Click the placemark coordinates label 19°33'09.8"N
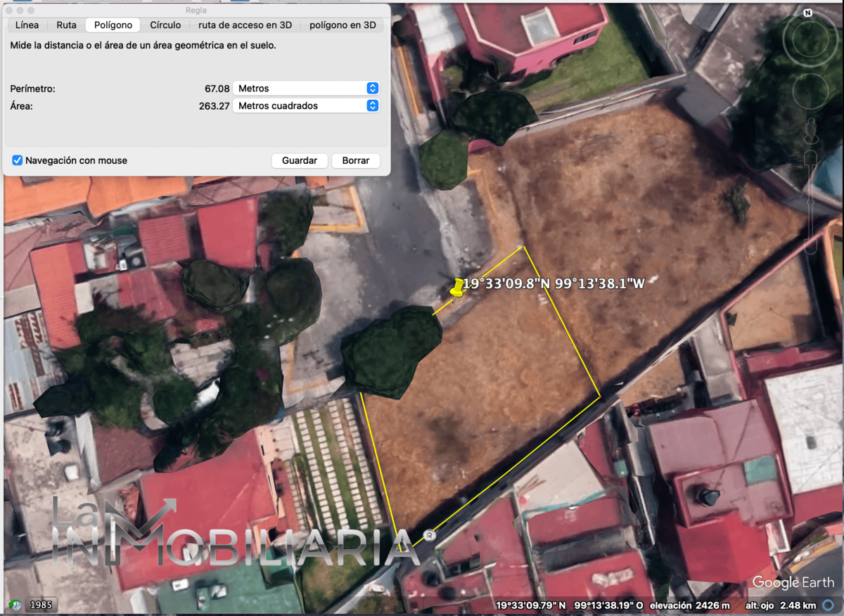 pos(506,284)
